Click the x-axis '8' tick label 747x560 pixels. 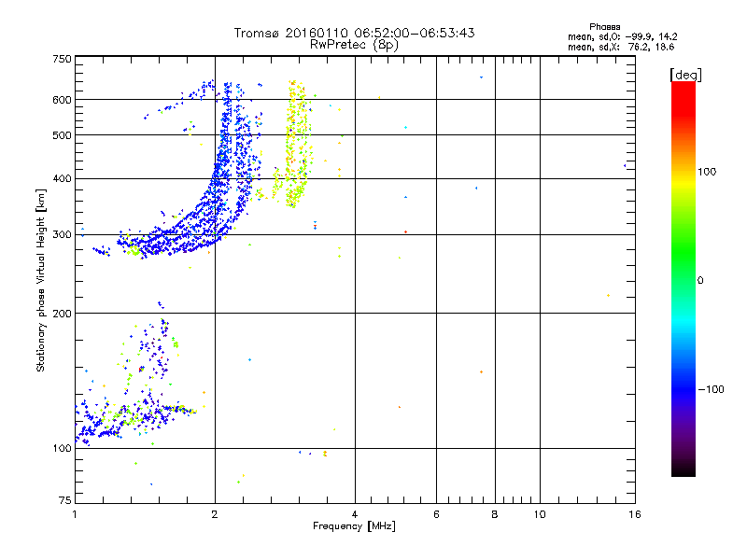[x=495, y=514]
